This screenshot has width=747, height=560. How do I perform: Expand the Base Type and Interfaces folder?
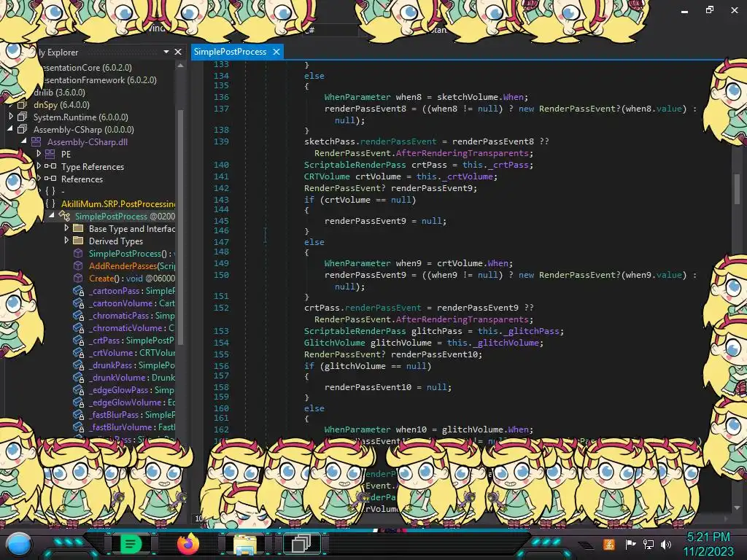coord(66,228)
